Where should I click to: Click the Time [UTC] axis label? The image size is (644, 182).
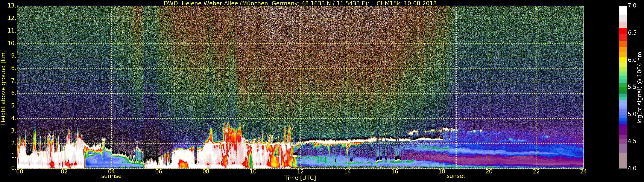coord(300,178)
